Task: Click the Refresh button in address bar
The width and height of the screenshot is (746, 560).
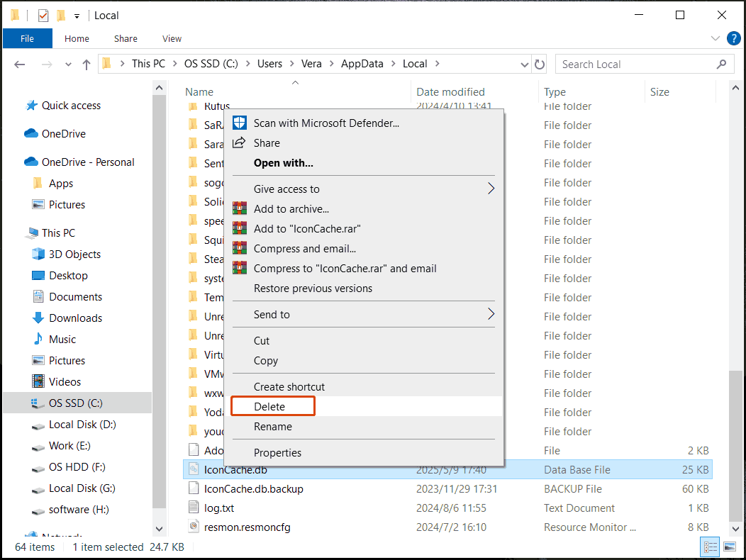Action: click(x=540, y=64)
